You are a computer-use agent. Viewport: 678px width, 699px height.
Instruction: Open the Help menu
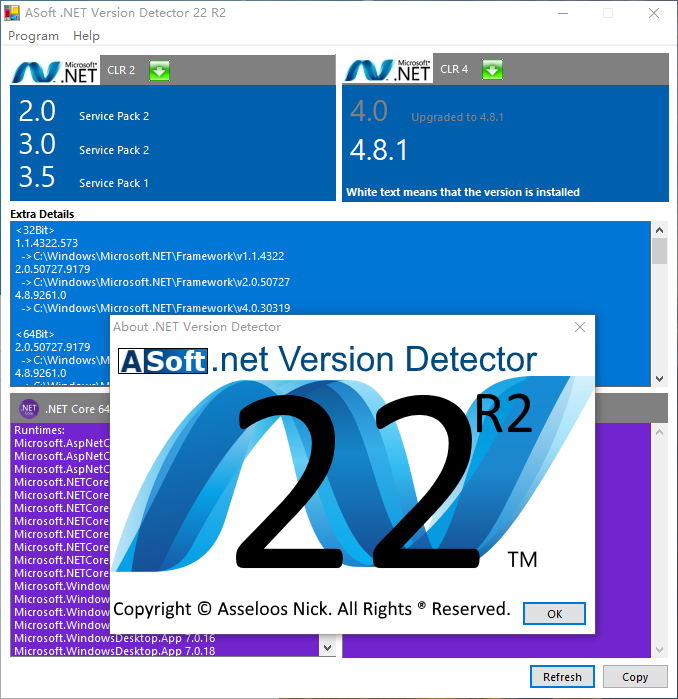tap(87, 36)
